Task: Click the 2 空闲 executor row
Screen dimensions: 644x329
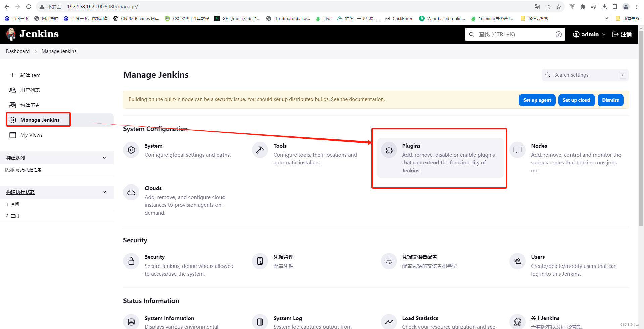Action: point(57,216)
